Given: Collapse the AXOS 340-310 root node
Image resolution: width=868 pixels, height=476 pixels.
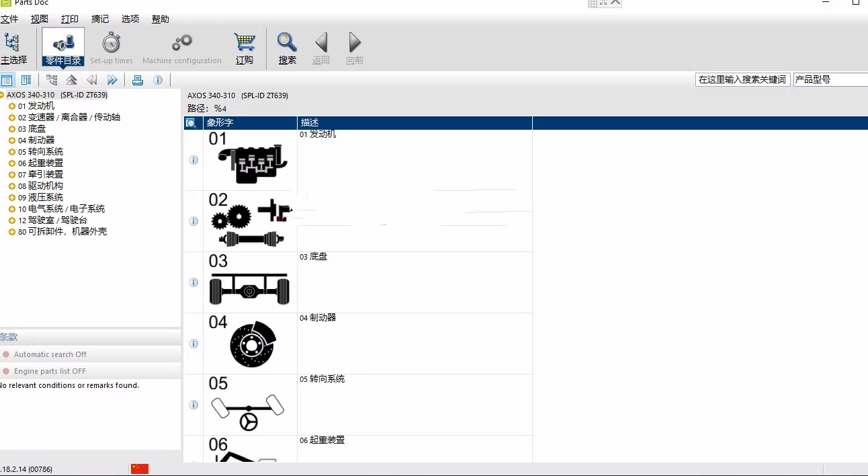Looking at the screenshot, I should 2,95.
